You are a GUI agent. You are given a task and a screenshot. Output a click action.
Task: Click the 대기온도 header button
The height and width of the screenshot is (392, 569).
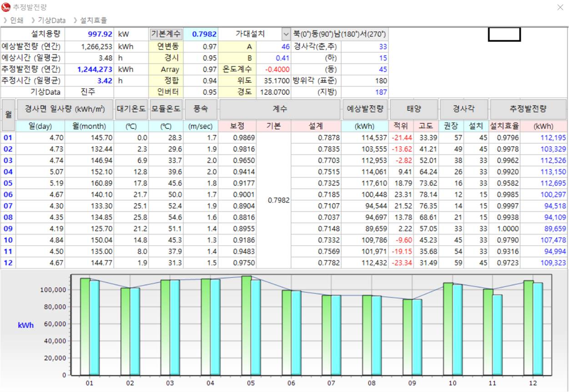(131, 109)
